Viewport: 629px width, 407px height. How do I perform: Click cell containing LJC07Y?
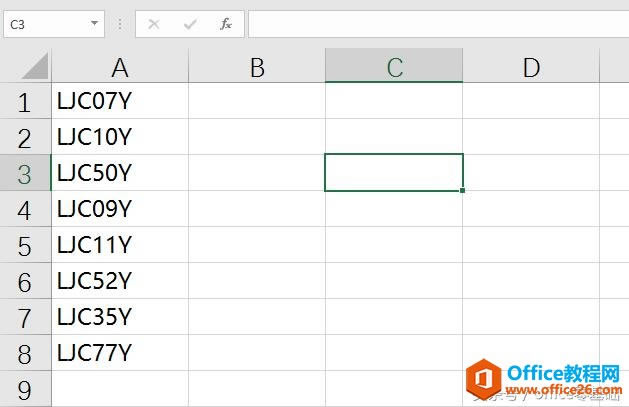pyautogui.click(x=120, y=101)
